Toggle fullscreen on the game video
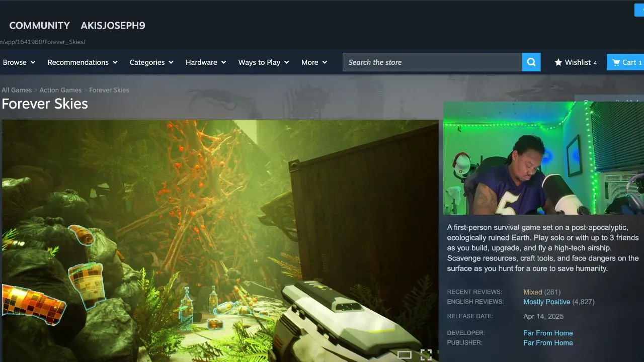The height and width of the screenshot is (362, 644). [x=426, y=354]
